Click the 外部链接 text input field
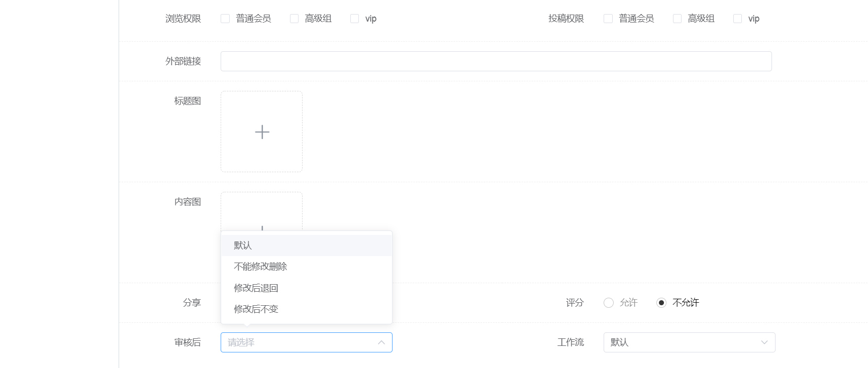868x368 pixels. [496, 61]
